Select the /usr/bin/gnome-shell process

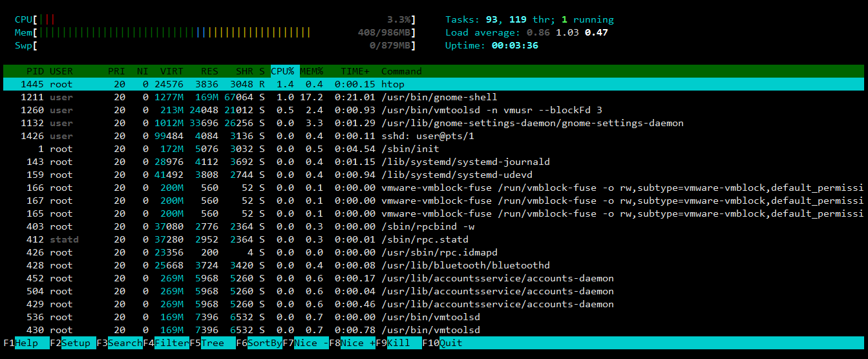coord(434,97)
